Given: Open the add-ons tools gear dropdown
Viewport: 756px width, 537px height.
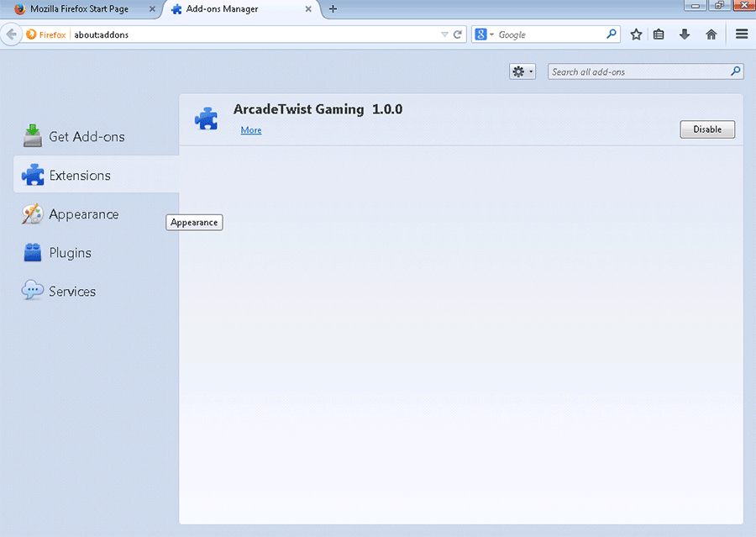Looking at the screenshot, I should (x=522, y=71).
